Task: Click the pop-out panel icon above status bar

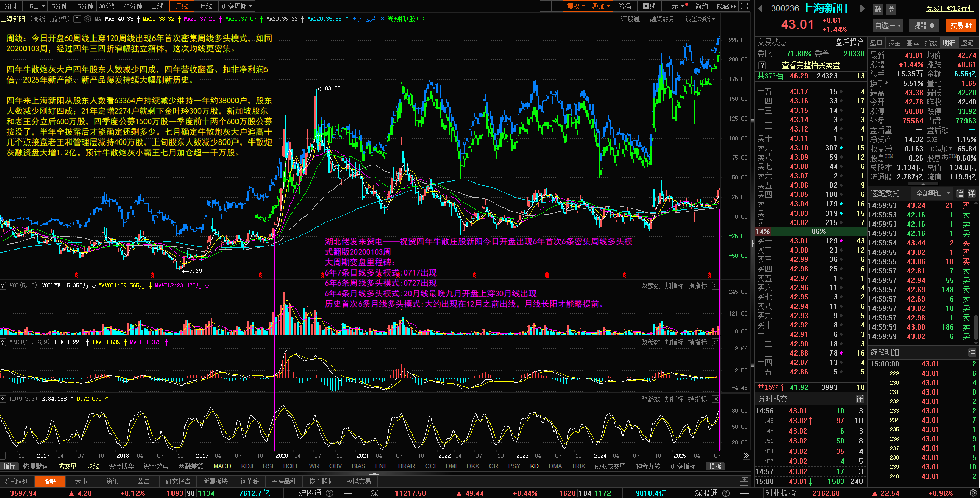Action: [744, 481]
